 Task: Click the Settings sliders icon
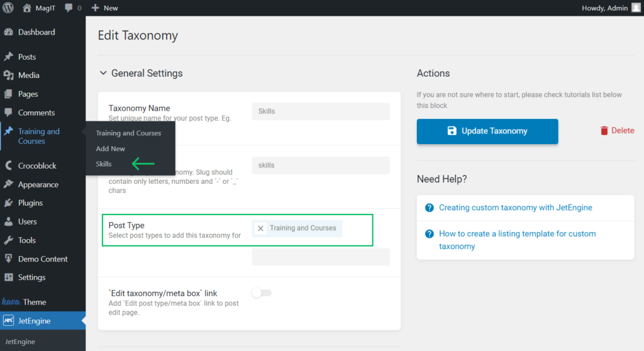[x=8, y=277]
